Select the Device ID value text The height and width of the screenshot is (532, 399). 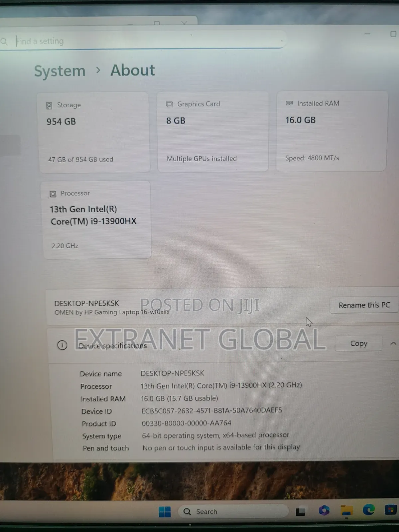click(x=212, y=410)
